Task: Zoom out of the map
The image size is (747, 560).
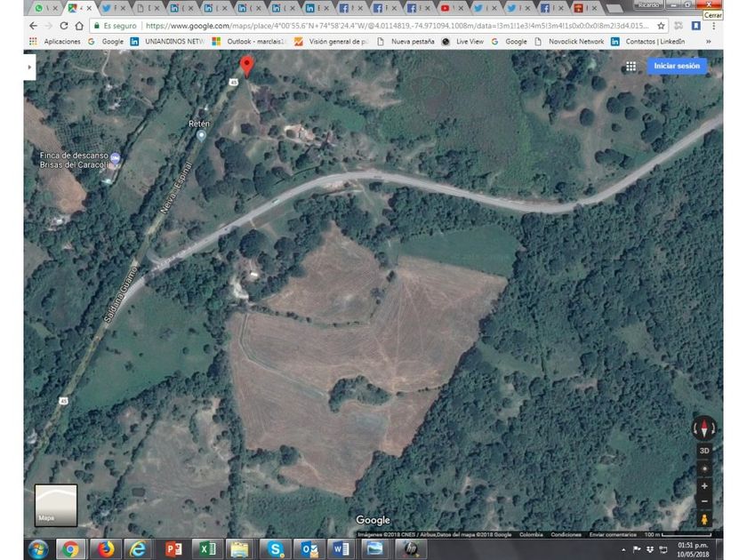Action: click(704, 501)
